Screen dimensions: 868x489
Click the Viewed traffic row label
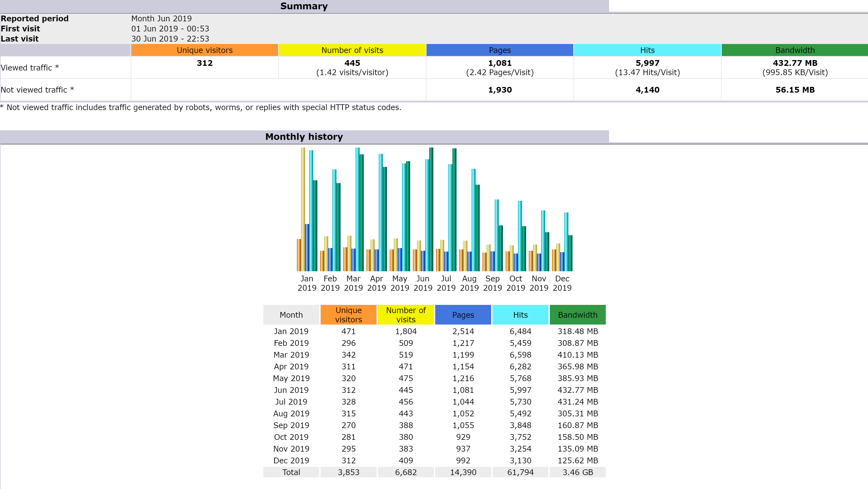coord(30,68)
